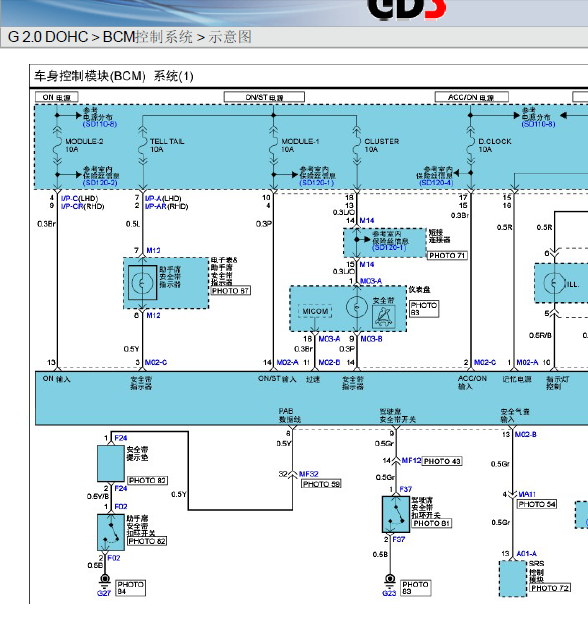Viewport: 588px width, 641px height.
Task: Click the MICOM box in cluster
Action: [315, 312]
